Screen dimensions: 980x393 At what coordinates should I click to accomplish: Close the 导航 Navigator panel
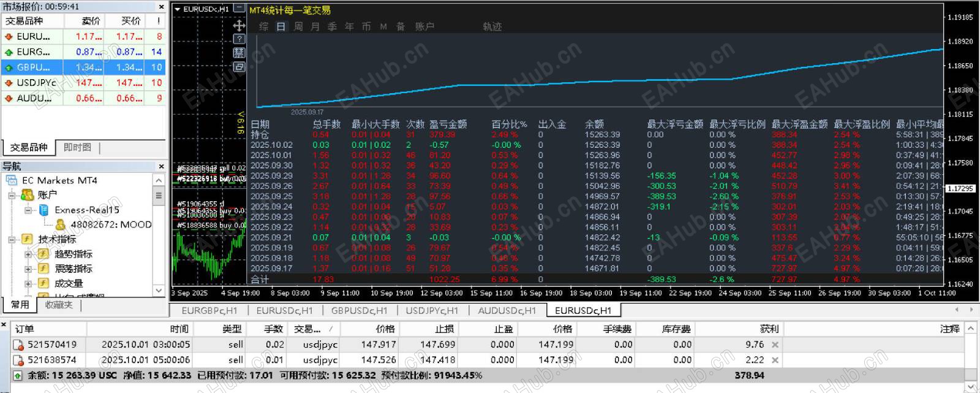click(x=161, y=166)
